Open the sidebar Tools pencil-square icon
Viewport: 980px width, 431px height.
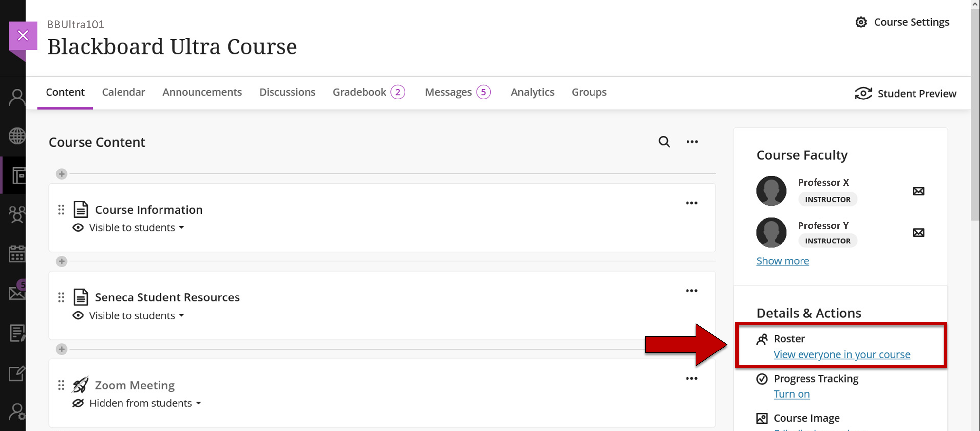coord(17,373)
